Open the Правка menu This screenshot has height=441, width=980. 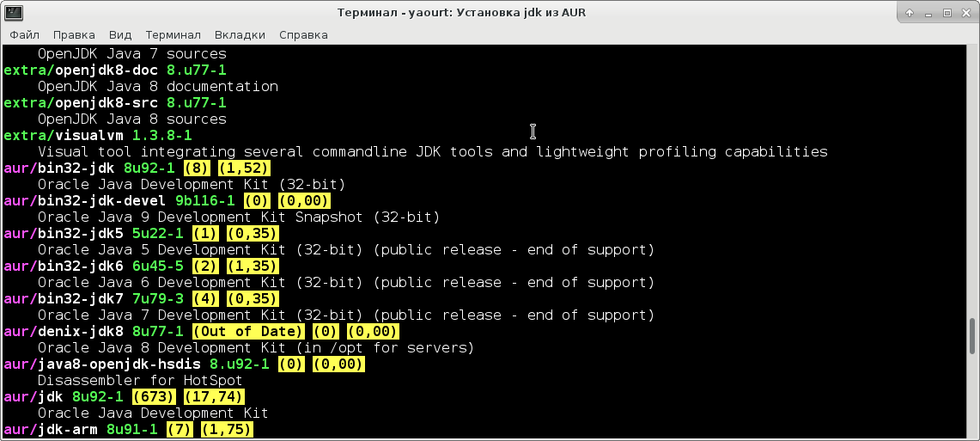tap(74, 35)
